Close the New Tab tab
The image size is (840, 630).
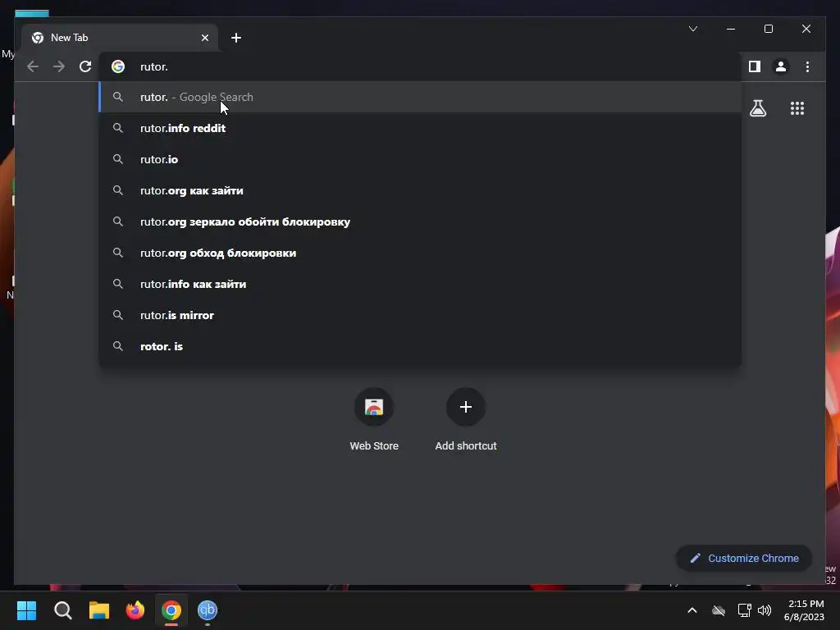[x=204, y=38]
